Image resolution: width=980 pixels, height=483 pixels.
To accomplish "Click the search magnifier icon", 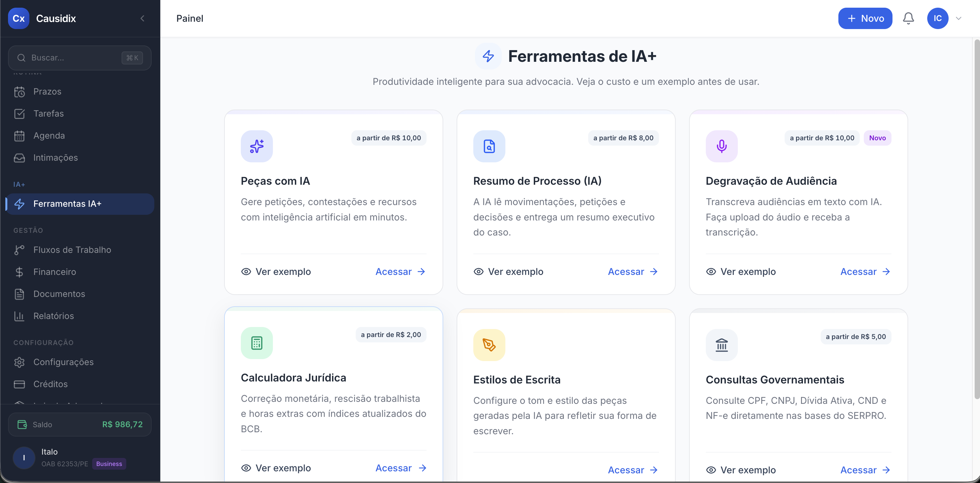I will (21, 58).
